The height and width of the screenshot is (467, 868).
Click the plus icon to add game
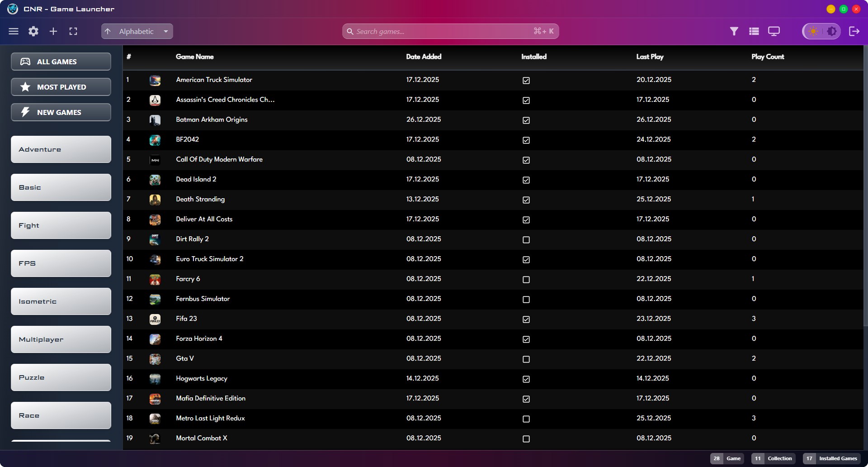(53, 31)
